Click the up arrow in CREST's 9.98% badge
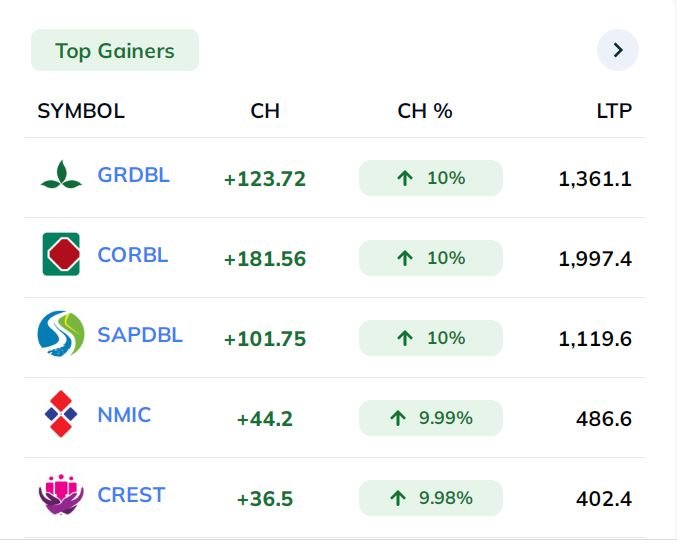677x549 pixels. 398,498
